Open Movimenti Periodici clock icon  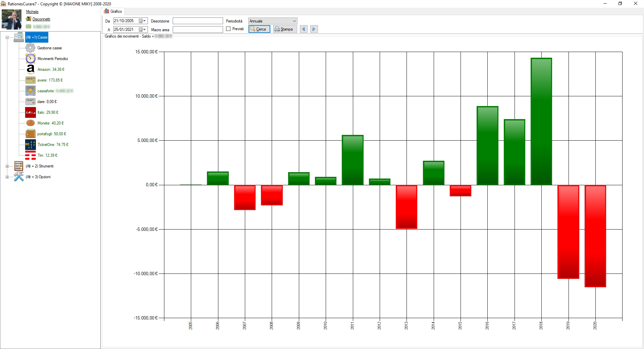(x=30, y=58)
